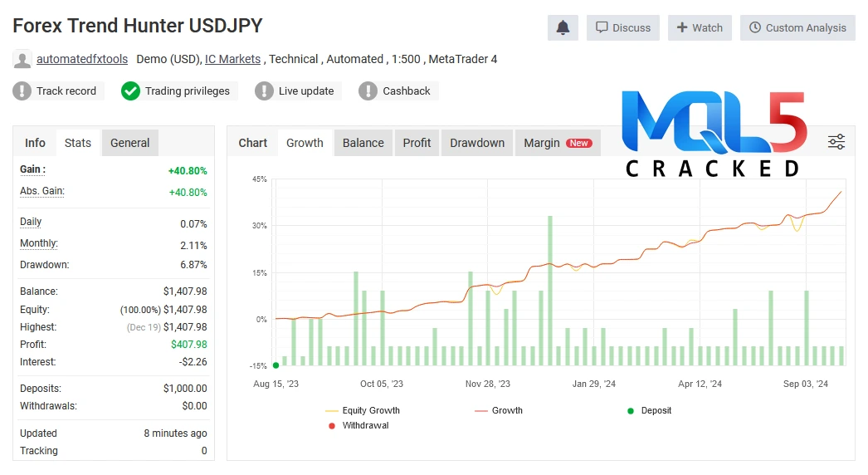The width and height of the screenshot is (868, 475).
Task: Click the Tracking count 0
Action: click(x=204, y=451)
